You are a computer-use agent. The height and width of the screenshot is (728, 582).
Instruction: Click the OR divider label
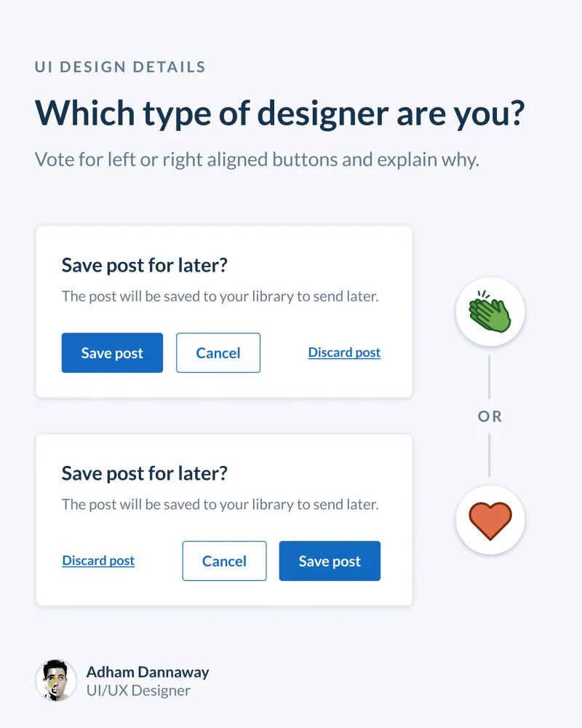(490, 416)
